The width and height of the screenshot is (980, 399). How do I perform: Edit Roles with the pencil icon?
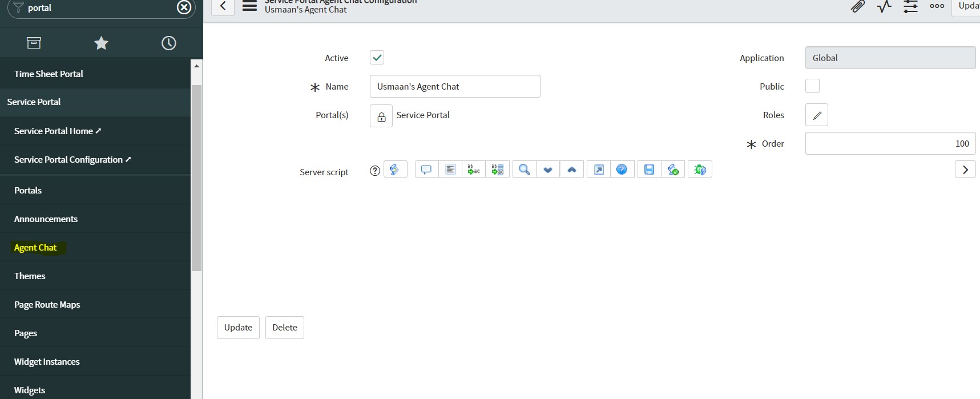[x=817, y=115]
